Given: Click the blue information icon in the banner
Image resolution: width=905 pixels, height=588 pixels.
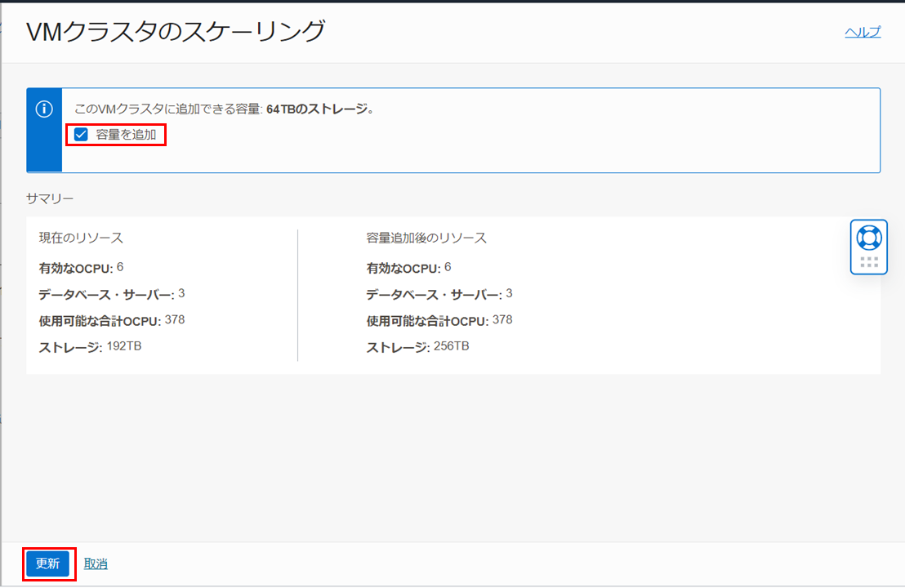Looking at the screenshot, I should pos(45,109).
